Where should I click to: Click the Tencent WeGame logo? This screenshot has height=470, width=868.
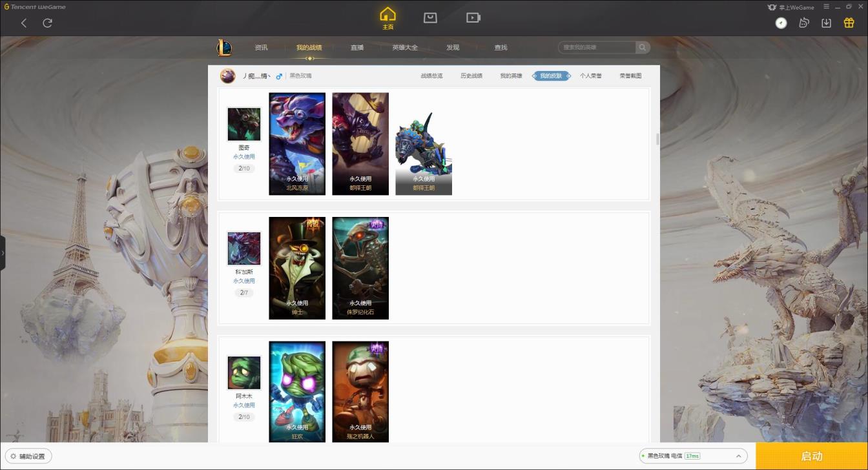[35, 6]
